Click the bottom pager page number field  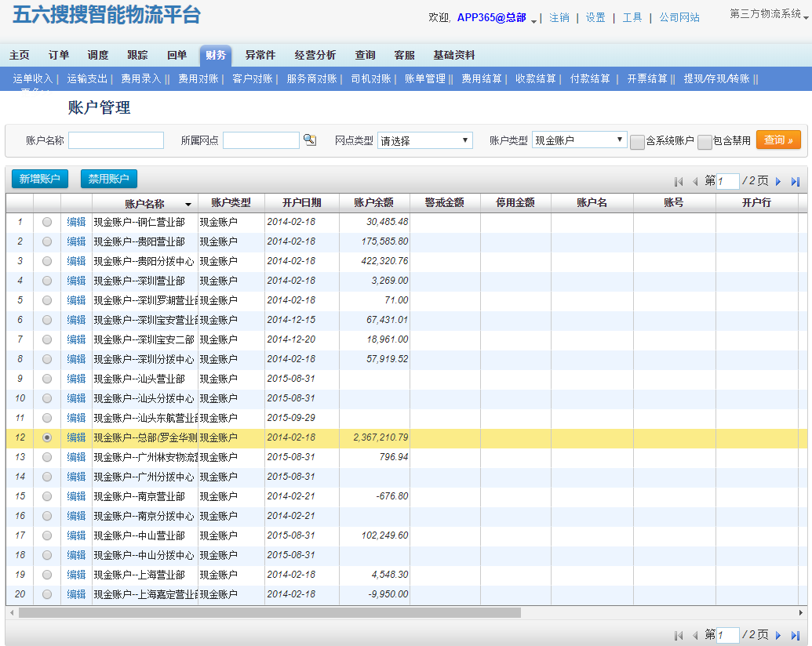click(x=727, y=635)
